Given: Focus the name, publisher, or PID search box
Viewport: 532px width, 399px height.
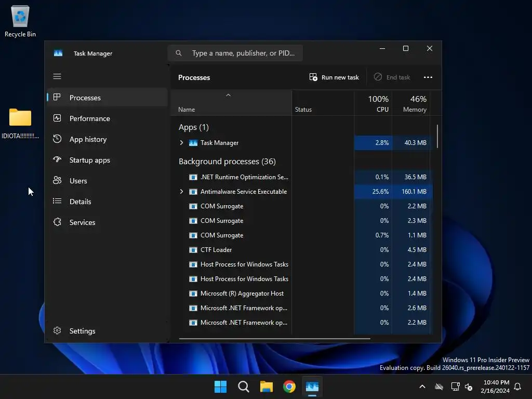Looking at the screenshot, I should (235, 53).
